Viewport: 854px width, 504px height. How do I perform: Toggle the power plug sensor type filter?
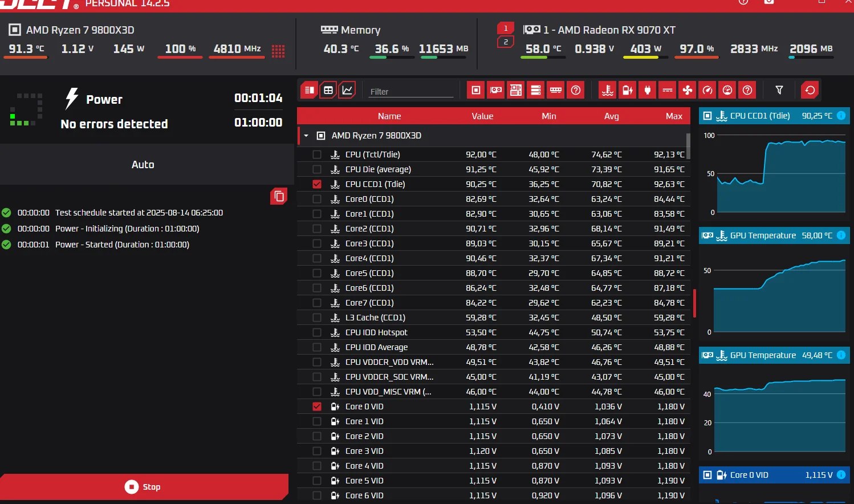pos(648,90)
